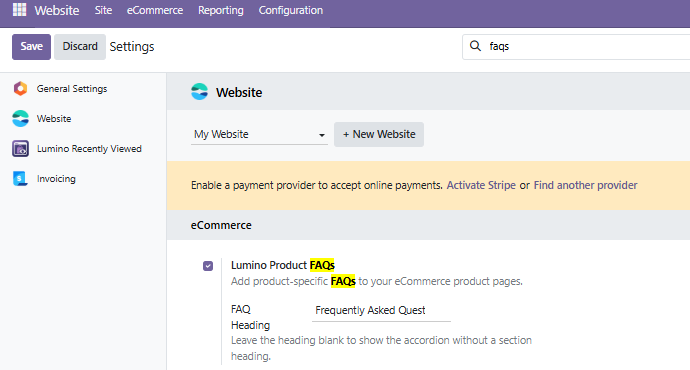Uncheck the Lumino Product FAQs checkbox
This screenshot has height=370, width=690.
(208, 266)
